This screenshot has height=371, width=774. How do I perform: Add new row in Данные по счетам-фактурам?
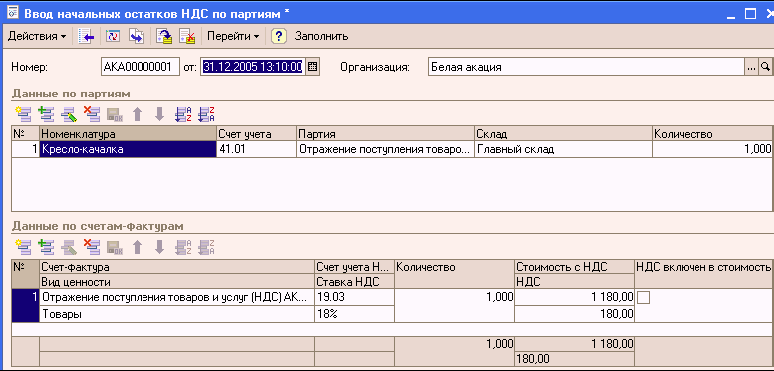[23, 246]
